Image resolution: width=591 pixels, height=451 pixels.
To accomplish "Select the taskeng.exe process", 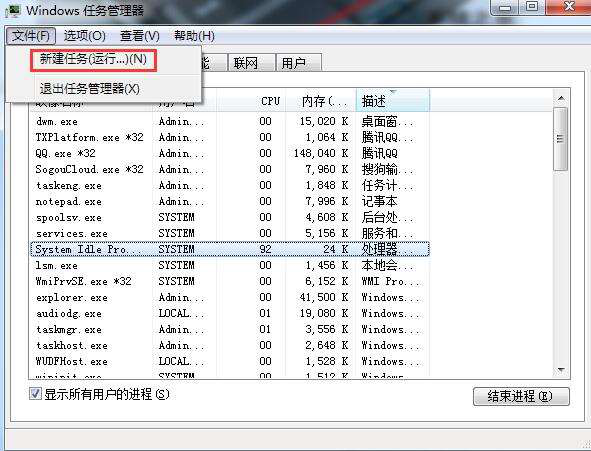I will [230, 185].
